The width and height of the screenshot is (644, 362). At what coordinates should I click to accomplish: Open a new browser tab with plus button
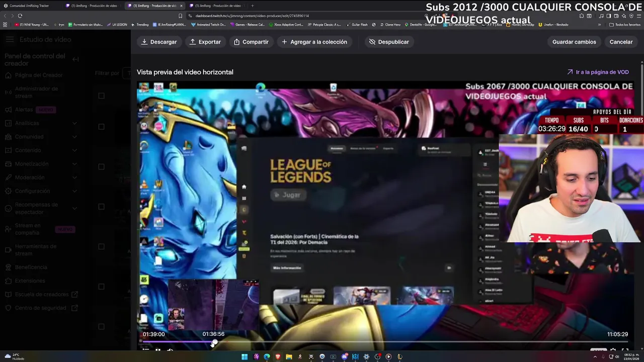pos(253,6)
